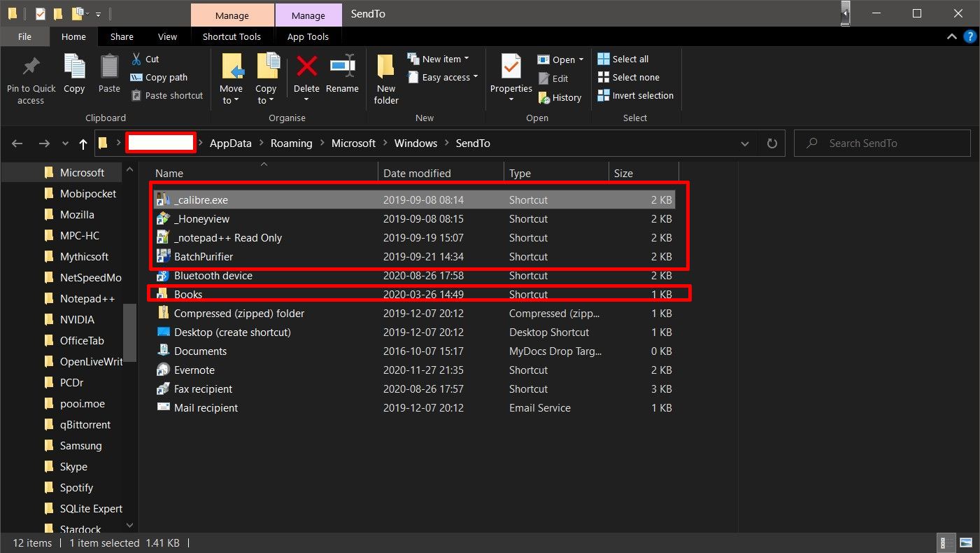The width and height of the screenshot is (980, 553).
Task: Click Copy path in the Clipboard group
Action: [x=159, y=77]
